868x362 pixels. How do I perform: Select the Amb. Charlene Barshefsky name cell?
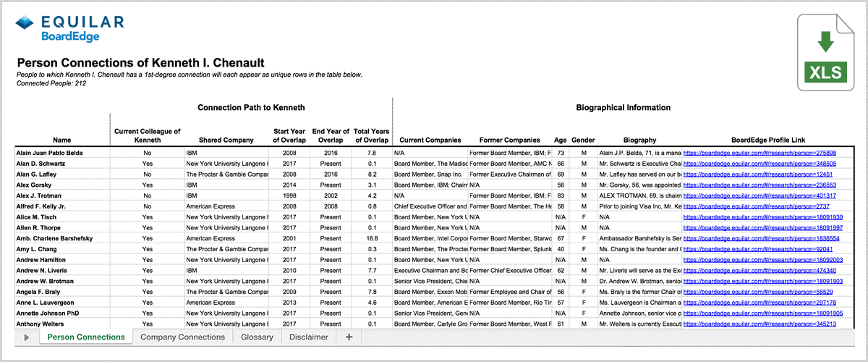62,238
